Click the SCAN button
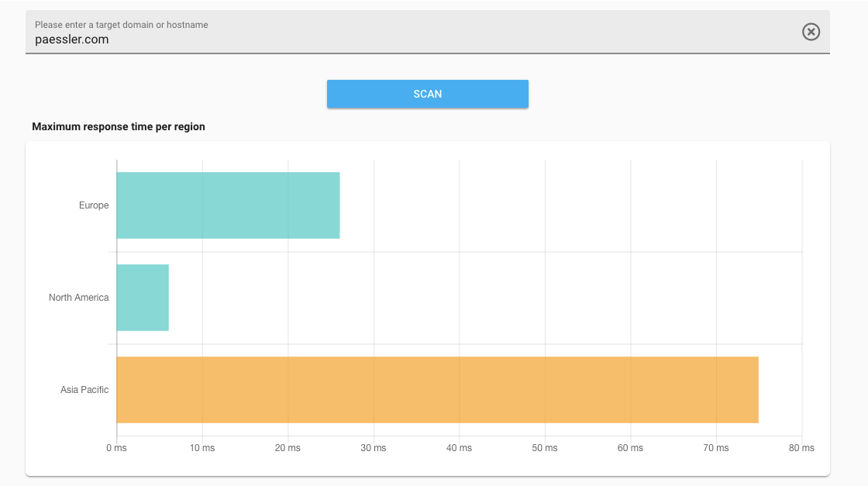The height and width of the screenshot is (486, 868). pyautogui.click(x=427, y=94)
